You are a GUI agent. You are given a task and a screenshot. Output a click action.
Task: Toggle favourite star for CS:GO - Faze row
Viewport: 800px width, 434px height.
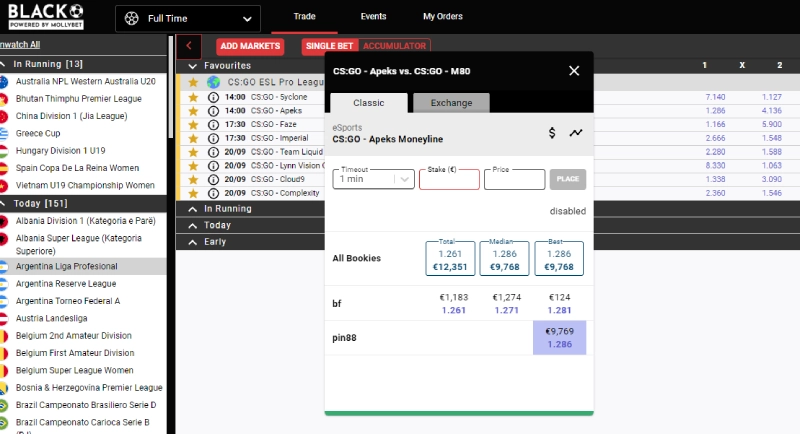click(x=193, y=124)
